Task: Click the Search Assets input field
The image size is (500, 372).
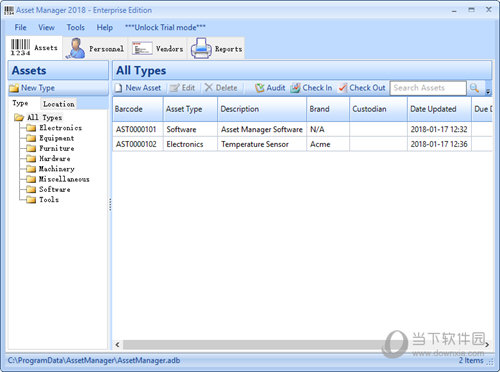Action: coord(428,88)
